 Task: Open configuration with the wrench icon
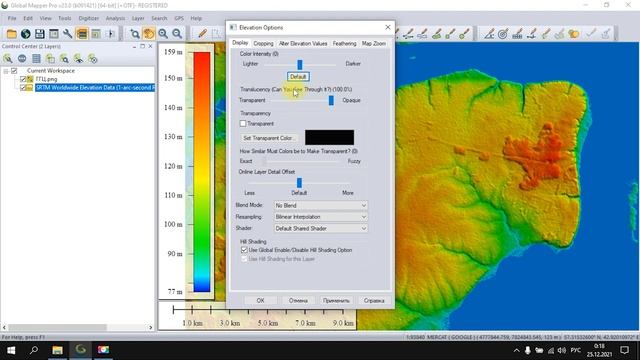[x=68, y=33]
